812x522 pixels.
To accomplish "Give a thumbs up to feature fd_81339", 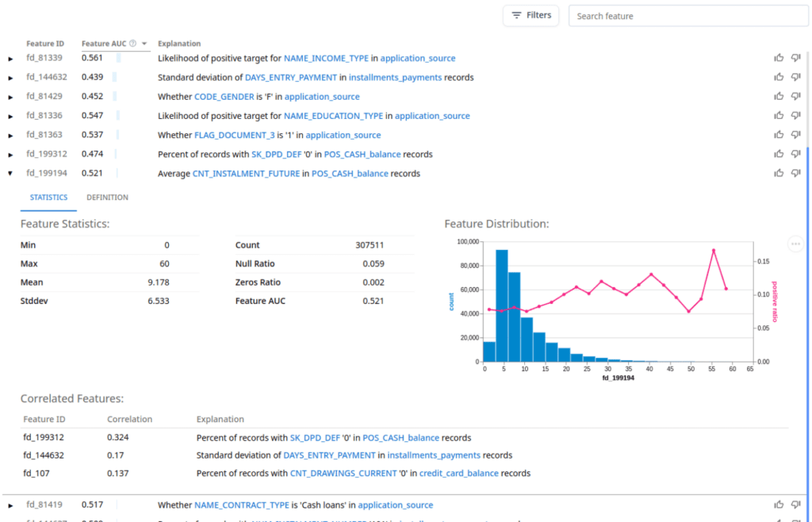I will 779,57.
